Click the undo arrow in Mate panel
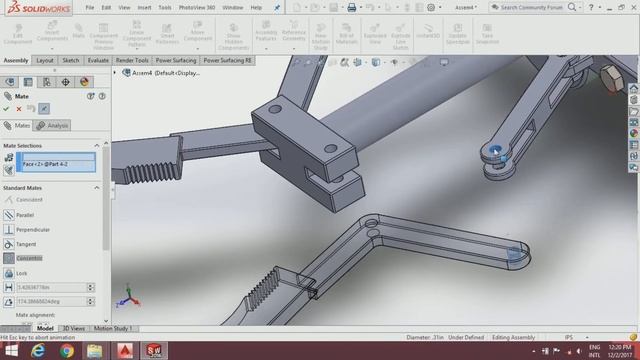The height and width of the screenshot is (360, 640). pyautogui.click(x=31, y=109)
